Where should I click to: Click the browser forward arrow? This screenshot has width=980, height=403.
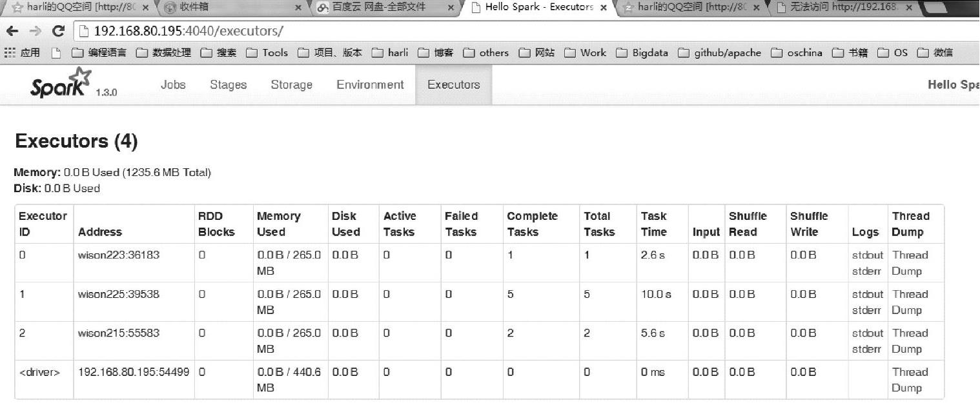(x=35, y=30)
